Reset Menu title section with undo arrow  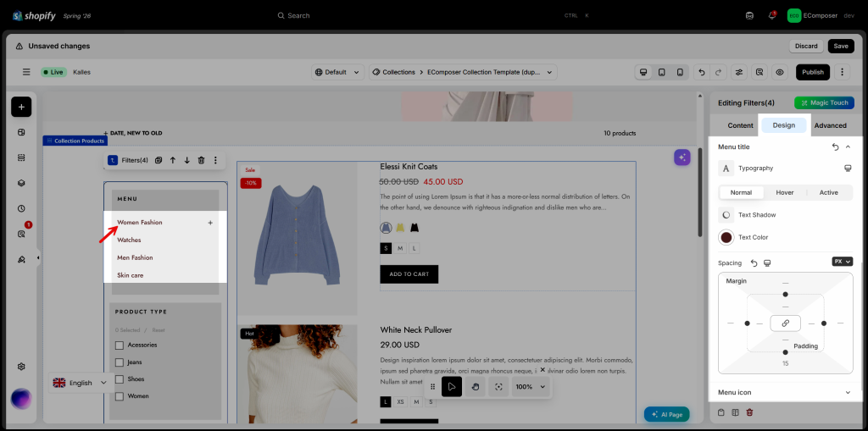(835, 146)
